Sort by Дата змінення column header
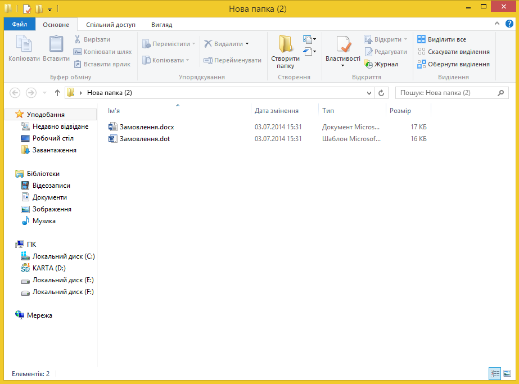Image resolution: width=519 pixels, height=384 pixels. [x=276, y=111]
